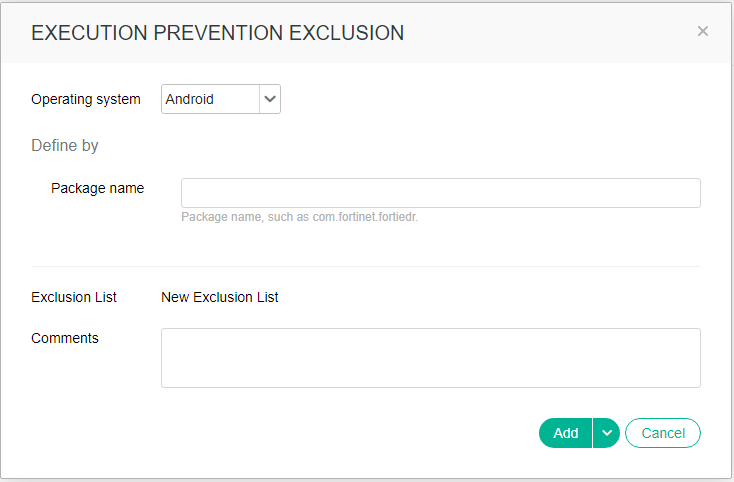Viewport: 734px width, 482px height.
Task: Expand the Operating system dropdown arrow
Action: (270, 99)
